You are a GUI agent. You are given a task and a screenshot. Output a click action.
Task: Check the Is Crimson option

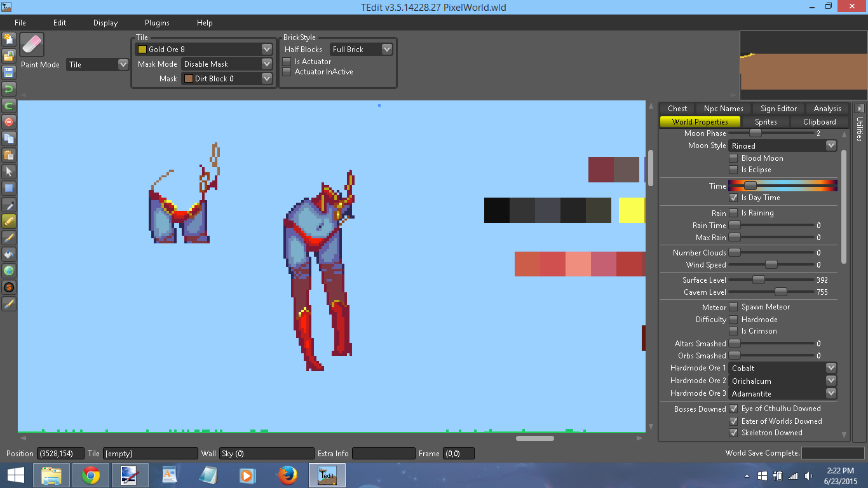click(x=733, y=331)
